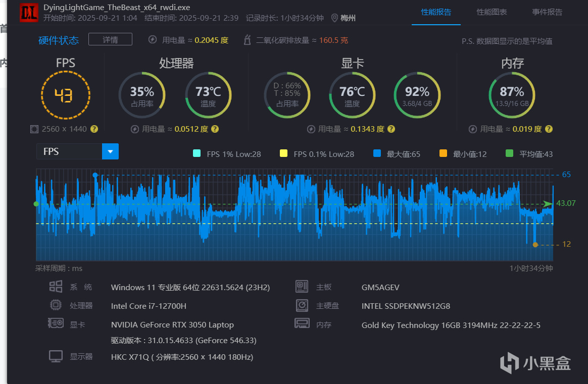Image resolution: width=588 pixels, height=384 pixels.
Task: Click the power icon under 显卡 gauges
Action: (x=311, y=129)
